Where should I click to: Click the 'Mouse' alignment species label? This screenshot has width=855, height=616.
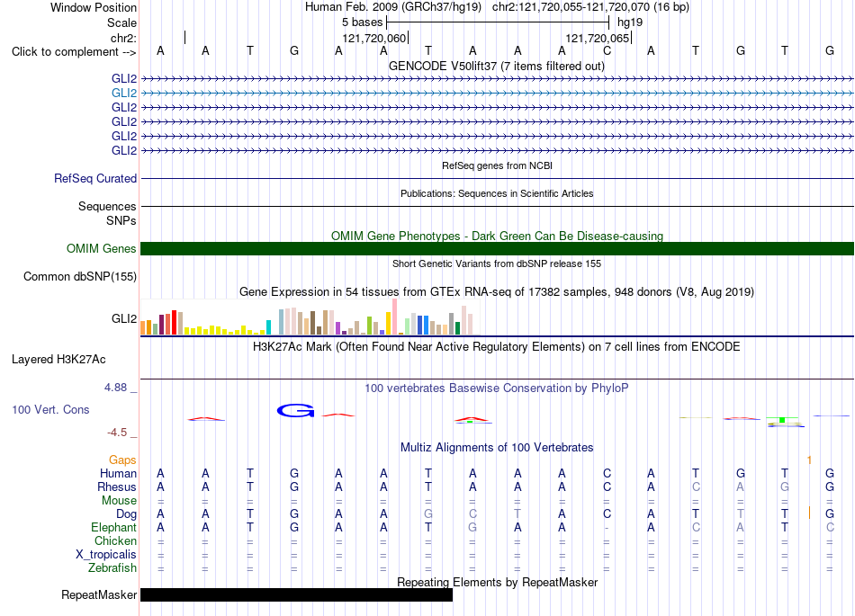(119, 501)
